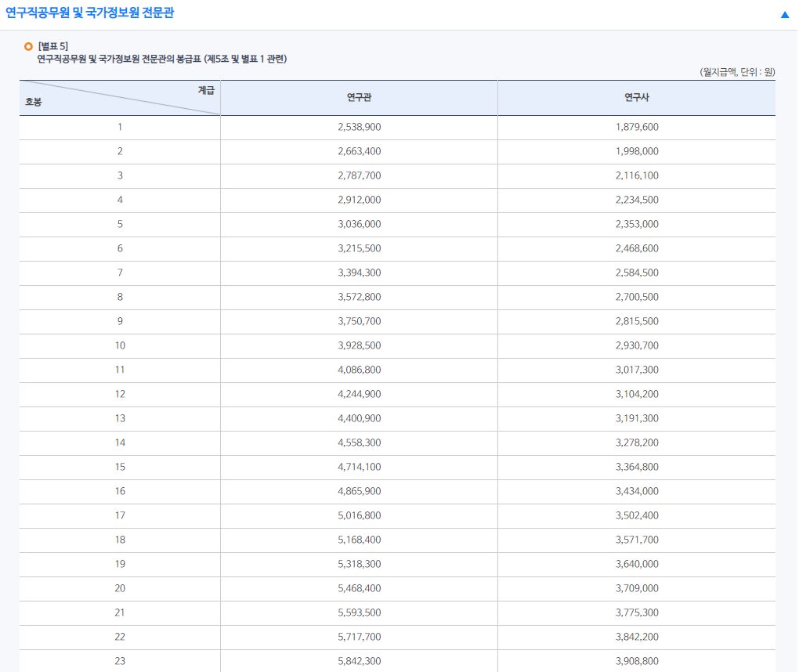Select the value 5,168,400
799x672 pixels.
(x=360, y=540)
